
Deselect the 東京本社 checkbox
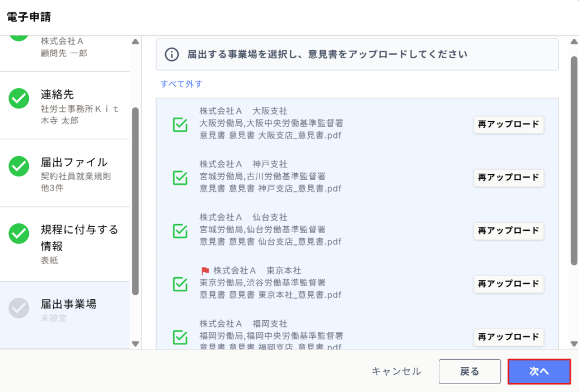point(180,284)
